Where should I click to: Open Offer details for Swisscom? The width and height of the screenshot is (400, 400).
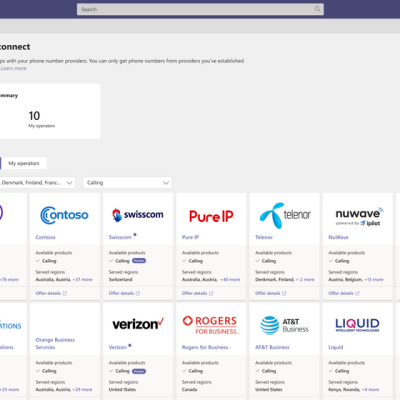click(x=121, y=293)
